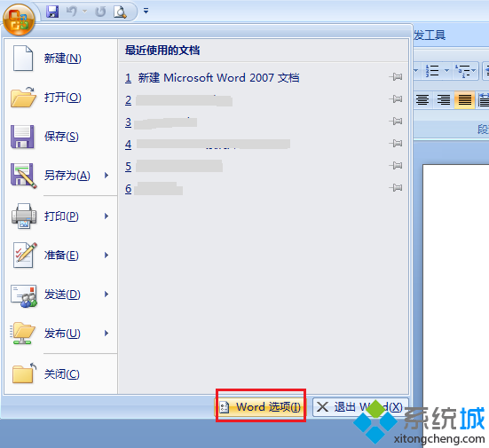The width and height of the screenshot is (489, 448).
Task: Click the Save icon in quick access toolbar
Action: pos(52,12)
